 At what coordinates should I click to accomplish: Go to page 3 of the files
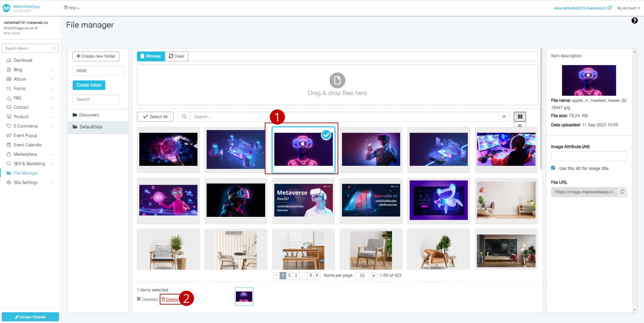point(296,275)
